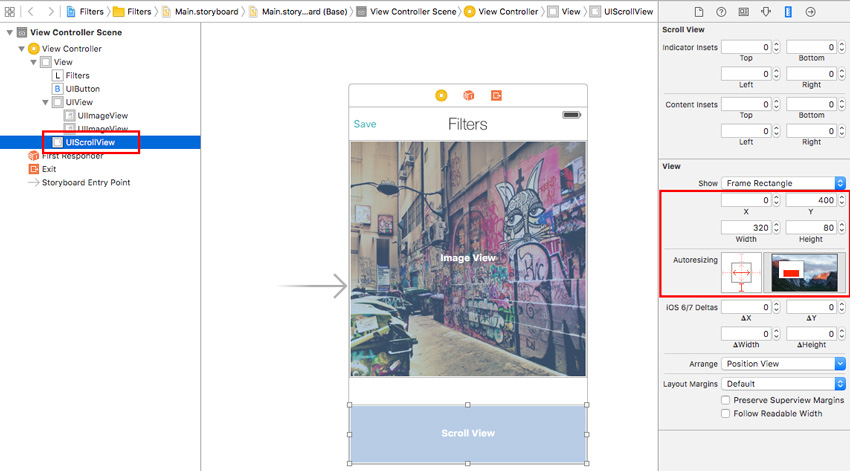Click the Indicator Insets Top field
This screenshot has height=471, width=850.
pos(746,47)
